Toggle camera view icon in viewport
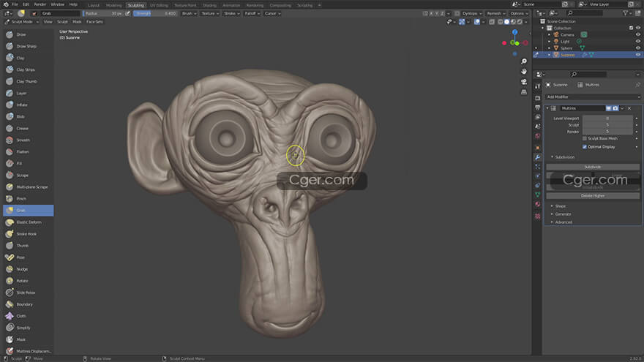This screenshot has height=362, width=644. (524, 82)
